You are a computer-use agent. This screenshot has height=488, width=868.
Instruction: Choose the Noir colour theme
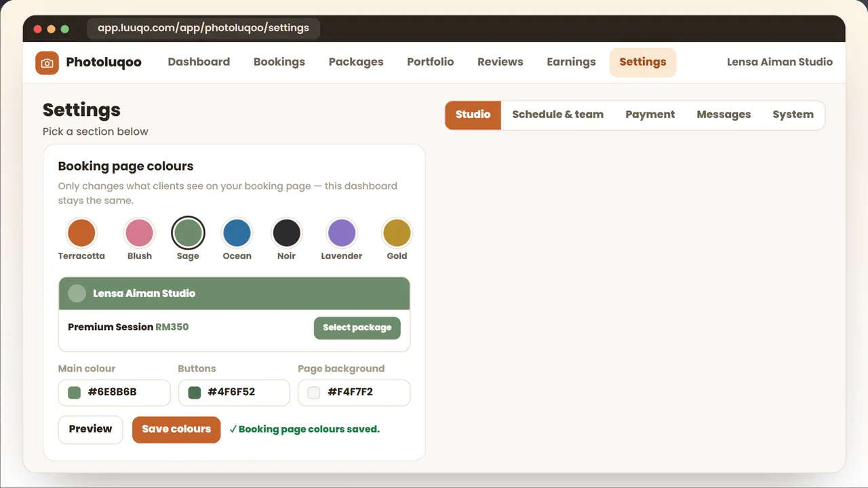coord(286,233)
